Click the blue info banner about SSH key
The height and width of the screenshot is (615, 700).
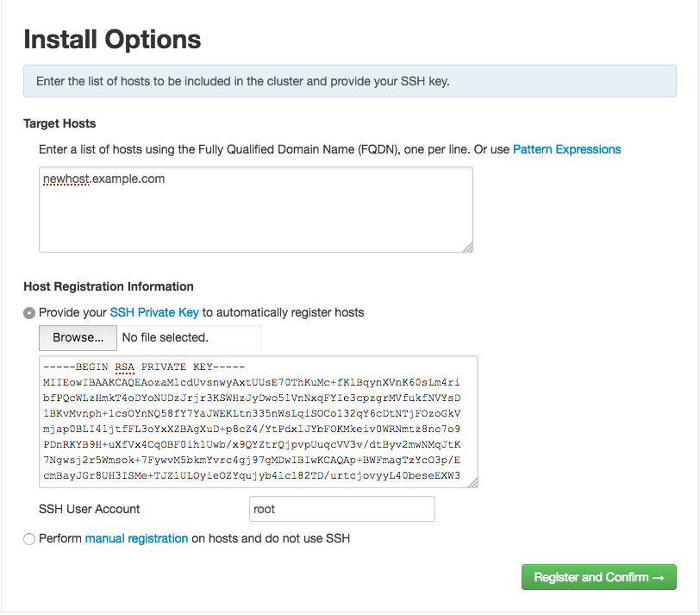[350, 81]
